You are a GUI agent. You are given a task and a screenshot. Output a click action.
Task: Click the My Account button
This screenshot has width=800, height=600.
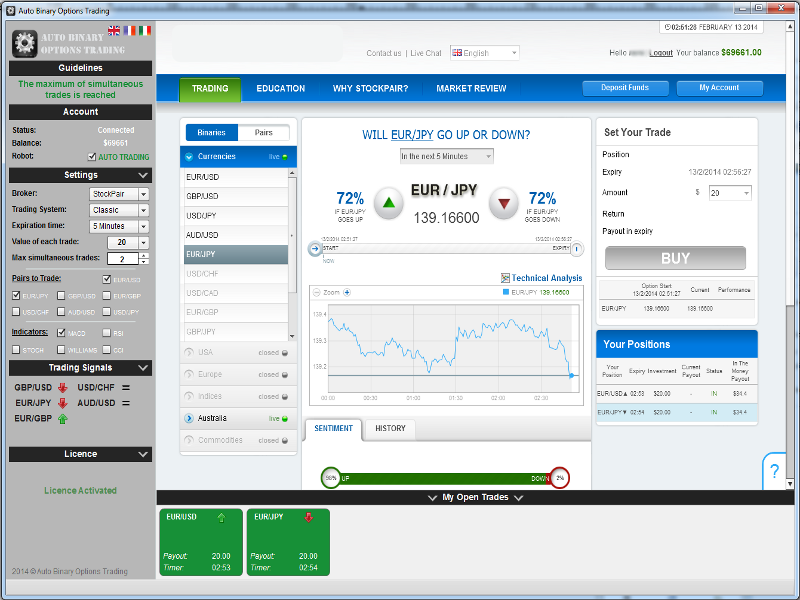click(719, 88)
